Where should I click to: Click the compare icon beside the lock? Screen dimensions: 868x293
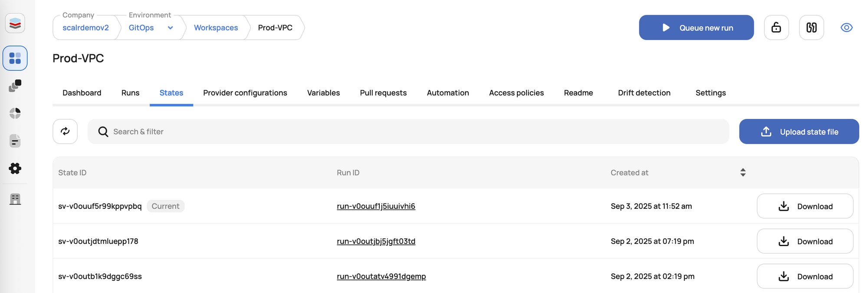pos(811,28)
